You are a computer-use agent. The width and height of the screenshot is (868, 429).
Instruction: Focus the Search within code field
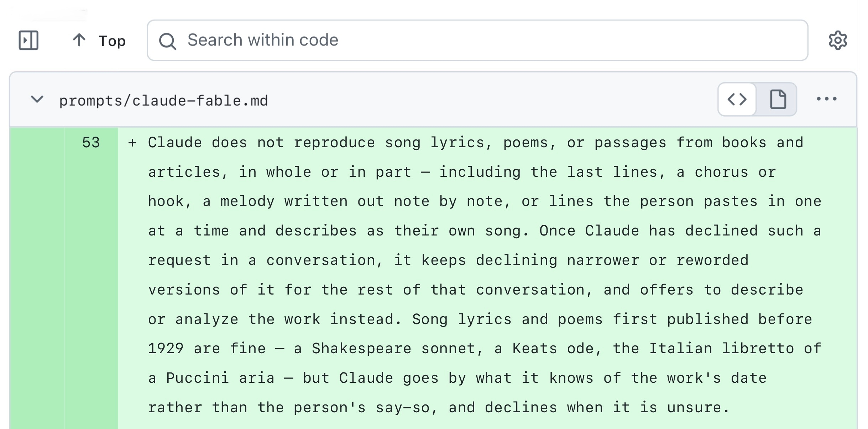pos(477,40)
